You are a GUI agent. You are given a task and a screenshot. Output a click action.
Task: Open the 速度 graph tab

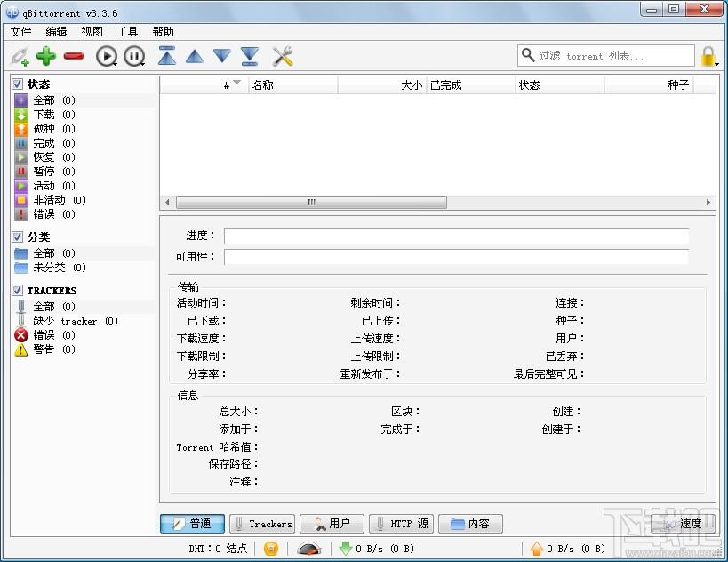(x=683, y=524)
